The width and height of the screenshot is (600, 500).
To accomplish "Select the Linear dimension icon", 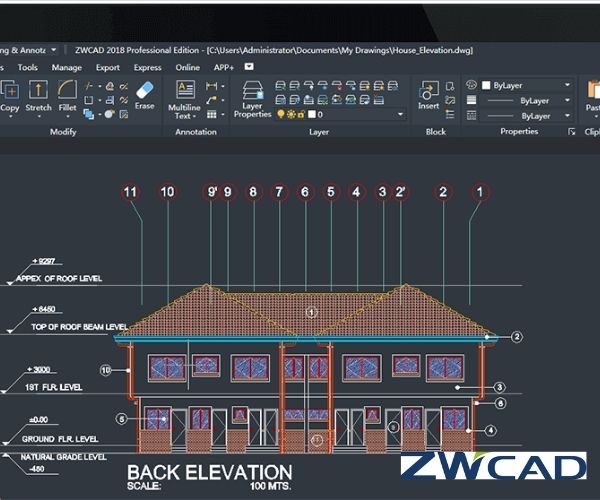I will (x=211, y=86).
